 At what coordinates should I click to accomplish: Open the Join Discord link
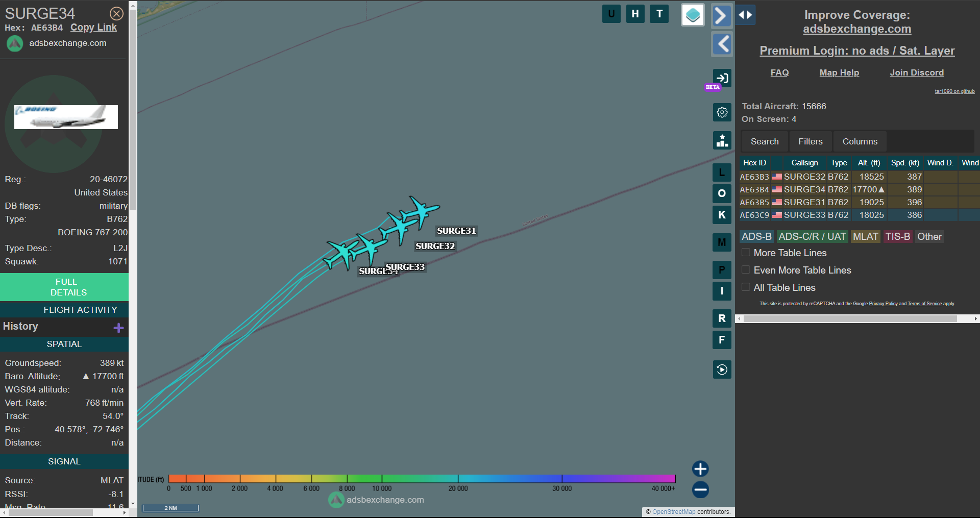click(917, 72)
